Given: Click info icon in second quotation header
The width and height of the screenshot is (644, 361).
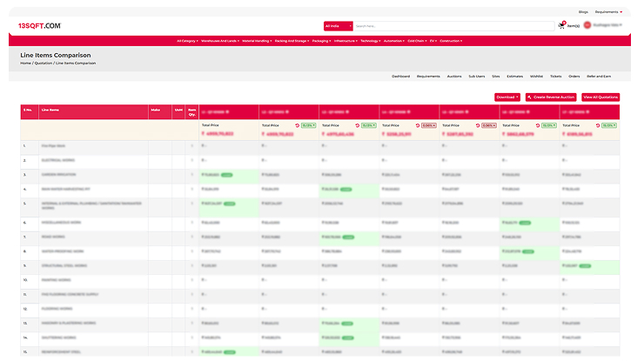Looking at the screenshot, I should [x=287, y=112].
